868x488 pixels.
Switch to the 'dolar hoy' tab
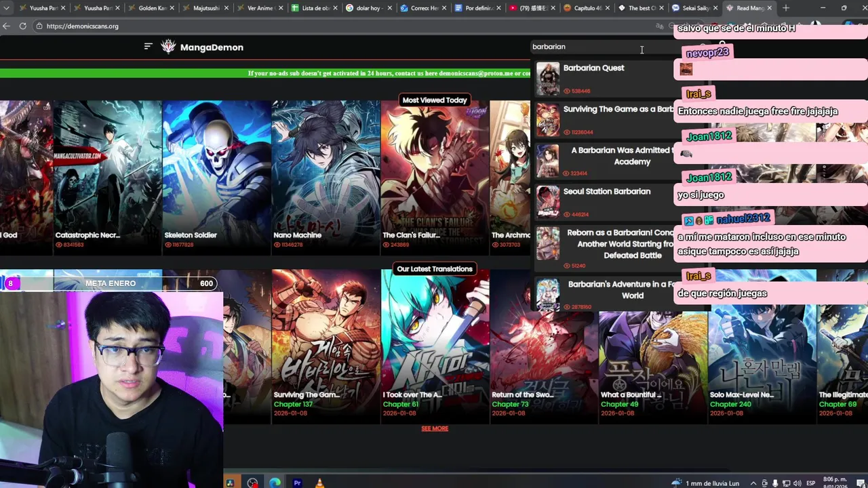click(x=368, y=8)
